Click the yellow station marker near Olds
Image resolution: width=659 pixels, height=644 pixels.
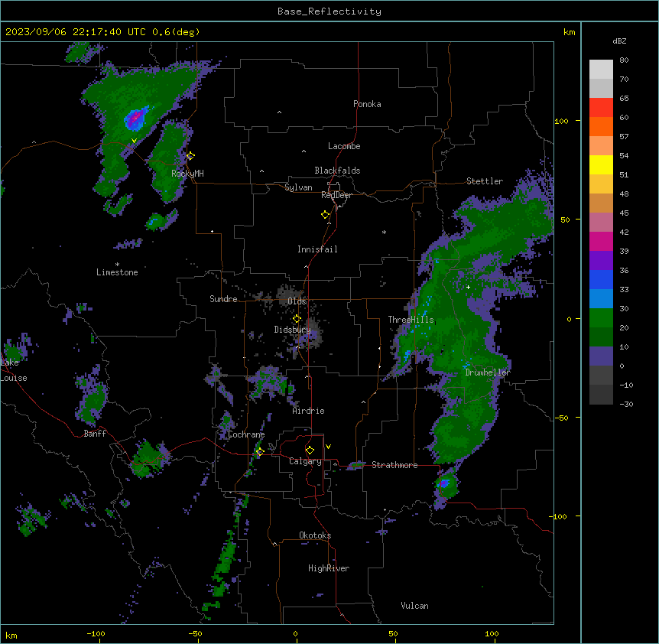point(297,319)
